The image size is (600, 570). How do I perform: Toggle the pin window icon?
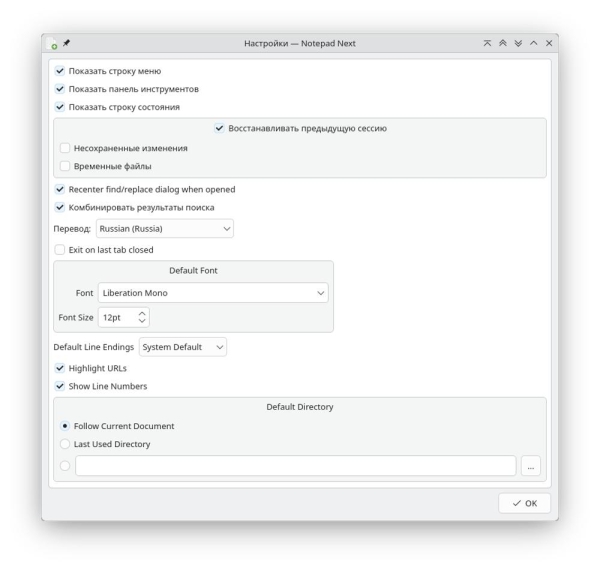(67, 43)
